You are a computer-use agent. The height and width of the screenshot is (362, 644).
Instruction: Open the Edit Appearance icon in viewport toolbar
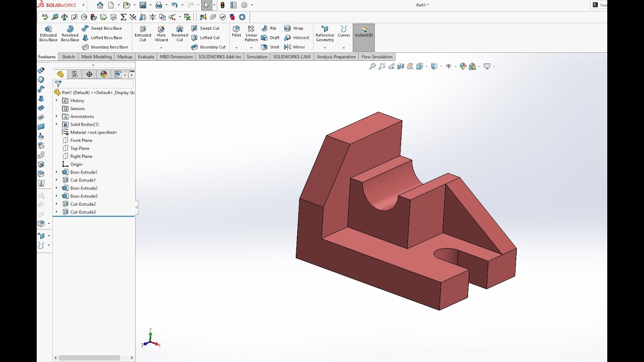click(463, 66)
